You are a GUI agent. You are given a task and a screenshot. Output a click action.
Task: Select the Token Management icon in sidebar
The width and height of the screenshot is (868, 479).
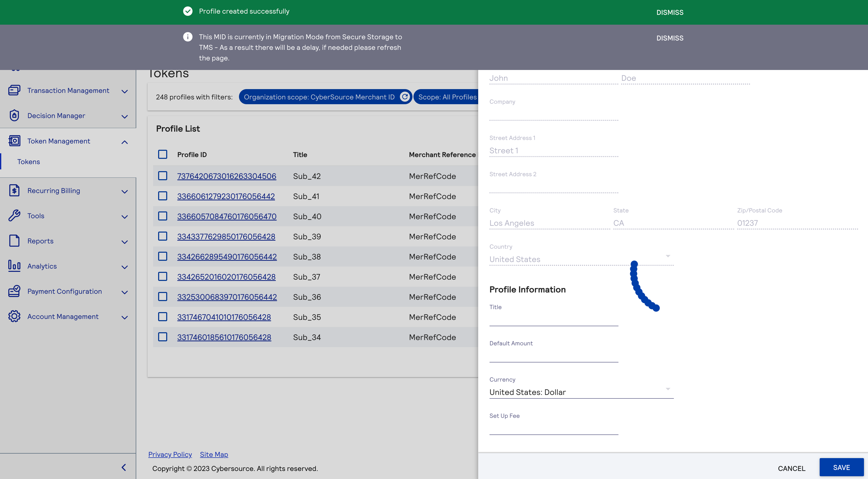tap(14, 141)
